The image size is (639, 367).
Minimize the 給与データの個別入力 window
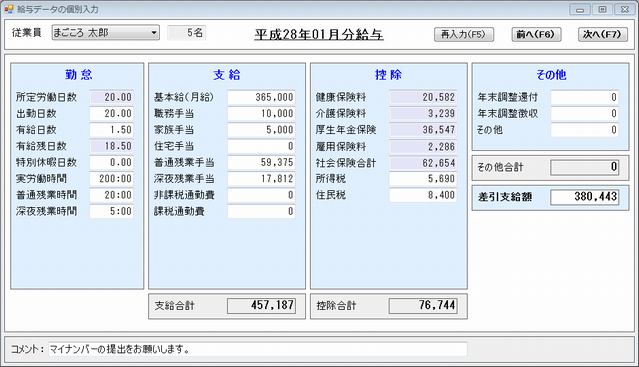[x=580, y=9]
